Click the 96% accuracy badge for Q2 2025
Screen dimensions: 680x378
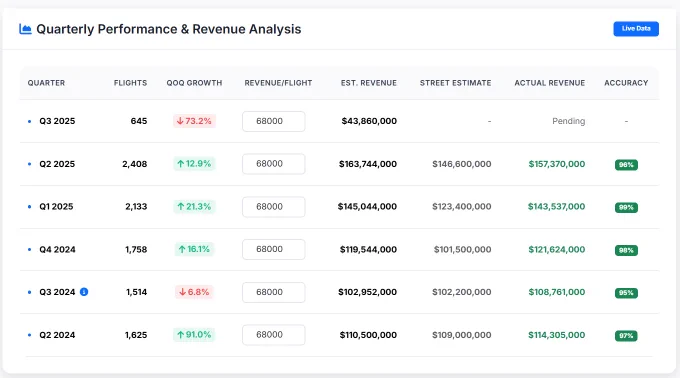click(626, 165)
